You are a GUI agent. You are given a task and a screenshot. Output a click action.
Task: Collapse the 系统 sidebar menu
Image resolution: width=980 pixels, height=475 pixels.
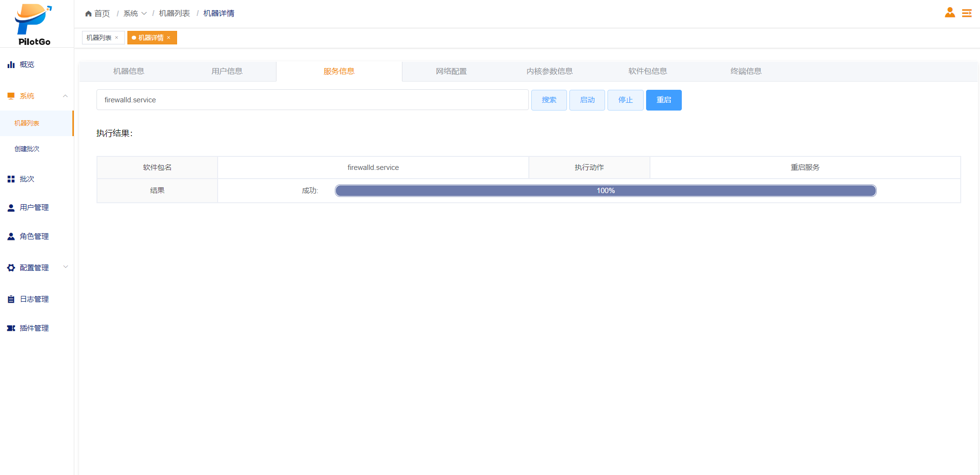coord(65,96)
